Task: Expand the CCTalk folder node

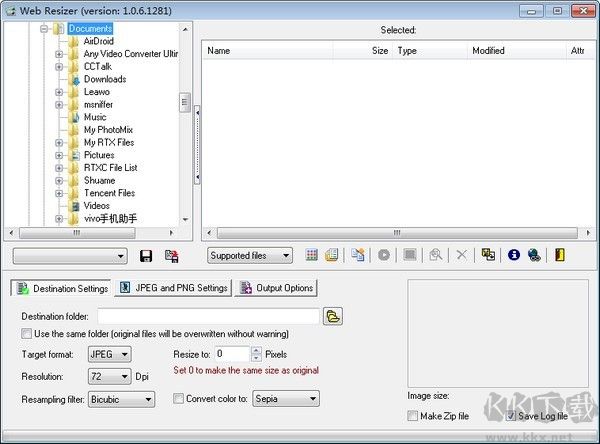Action: tap(59, 67)
